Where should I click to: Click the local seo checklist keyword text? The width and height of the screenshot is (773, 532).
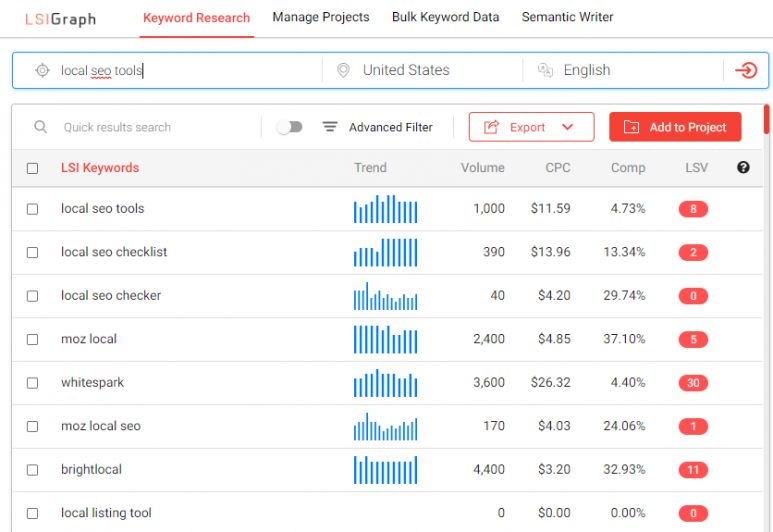click(x=114, y=252)
